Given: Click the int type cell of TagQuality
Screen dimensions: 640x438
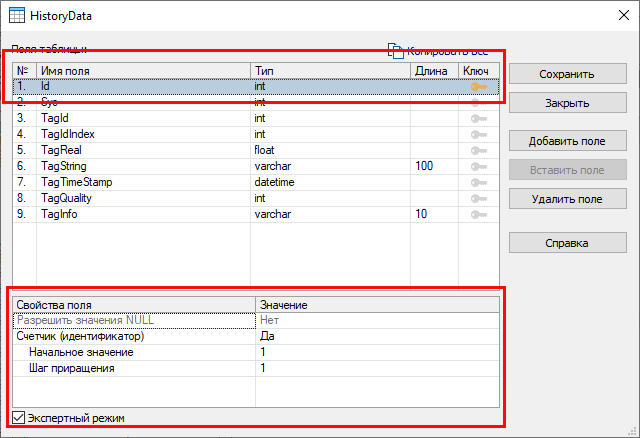Looking at the screenshot, I should [330, 198].
